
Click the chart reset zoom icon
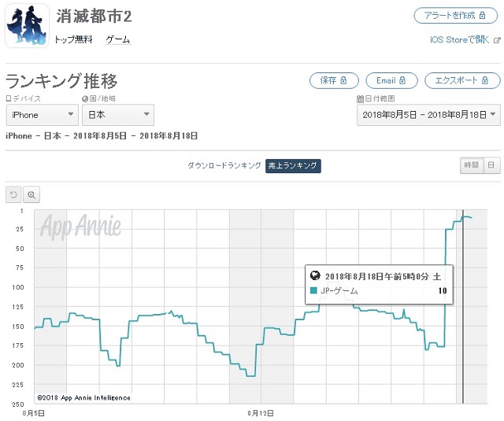[13, 194]
